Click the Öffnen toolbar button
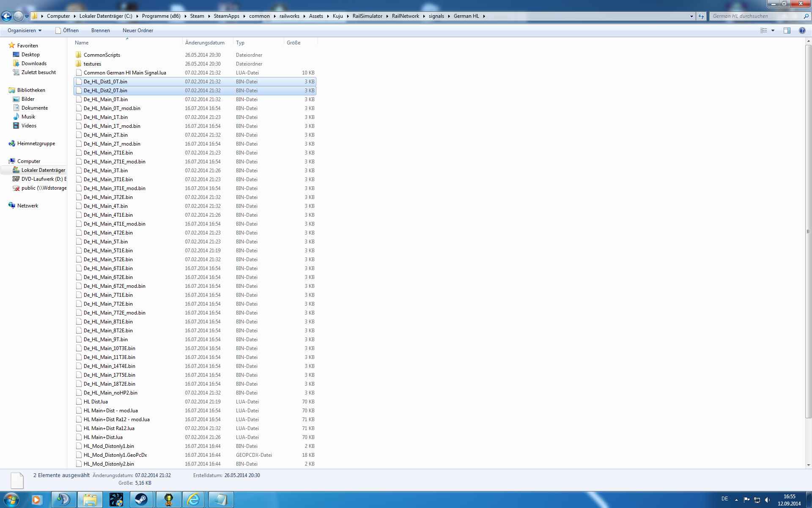812x508 pixels. click(67, 30)
